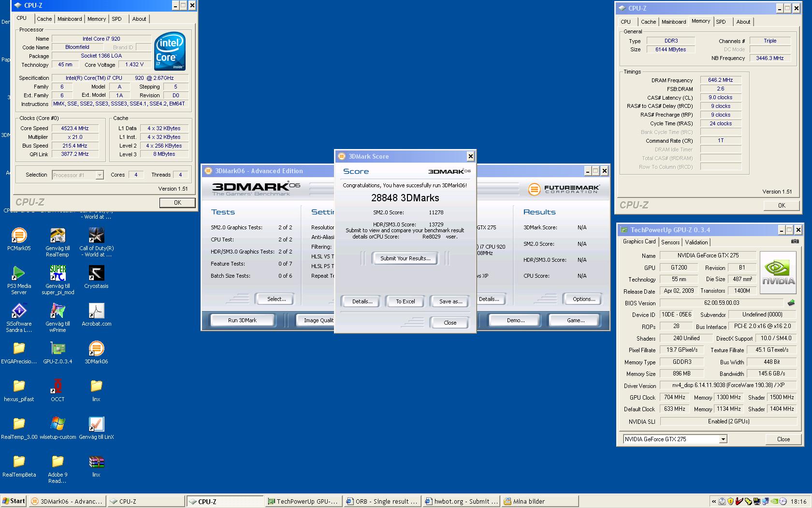Click BIOS version save icon in GPU-Z

(791, 303)
